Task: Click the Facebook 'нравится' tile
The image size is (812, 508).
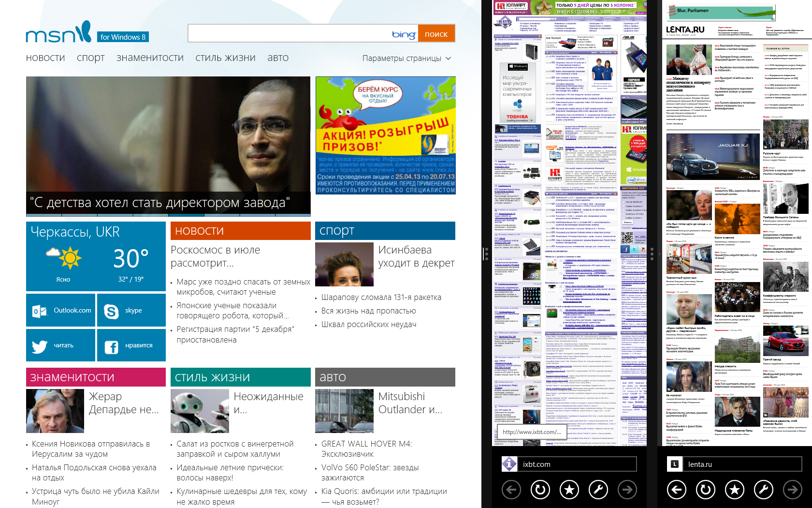Action: [x=131, y=345]
